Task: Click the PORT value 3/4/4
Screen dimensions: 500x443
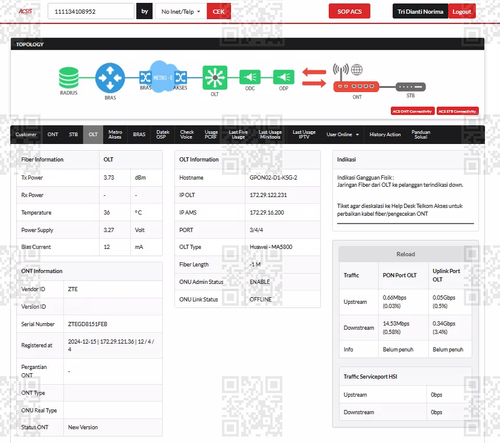Action: pos(256,230)
